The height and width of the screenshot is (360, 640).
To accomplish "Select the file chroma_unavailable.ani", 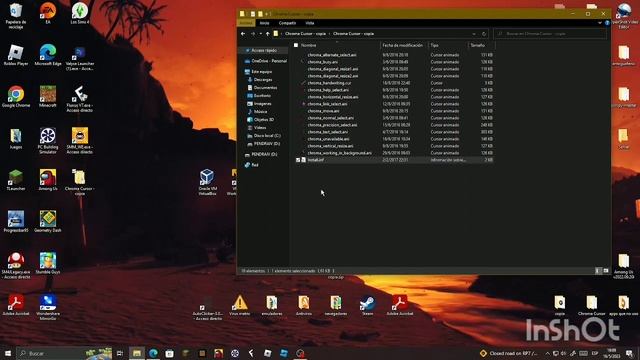I will click(328, 139).
